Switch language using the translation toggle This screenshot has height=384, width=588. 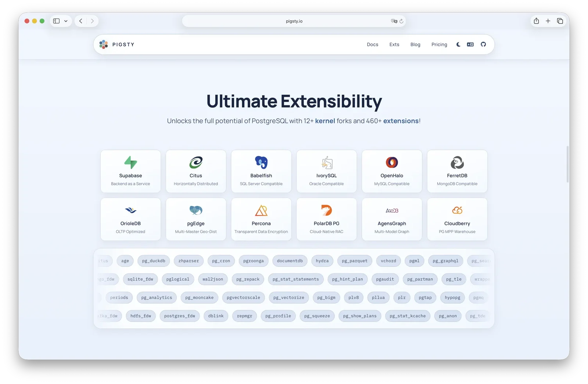[470, 44]
